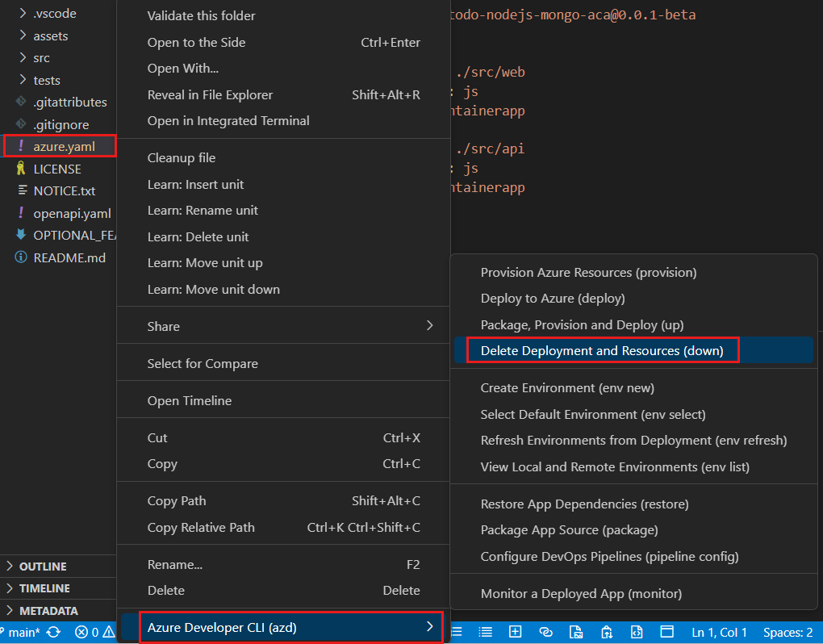Select Delete Deployment and Resources (down)
The width and height of the screenshot is (823, 644).
(x=633, y=350)
